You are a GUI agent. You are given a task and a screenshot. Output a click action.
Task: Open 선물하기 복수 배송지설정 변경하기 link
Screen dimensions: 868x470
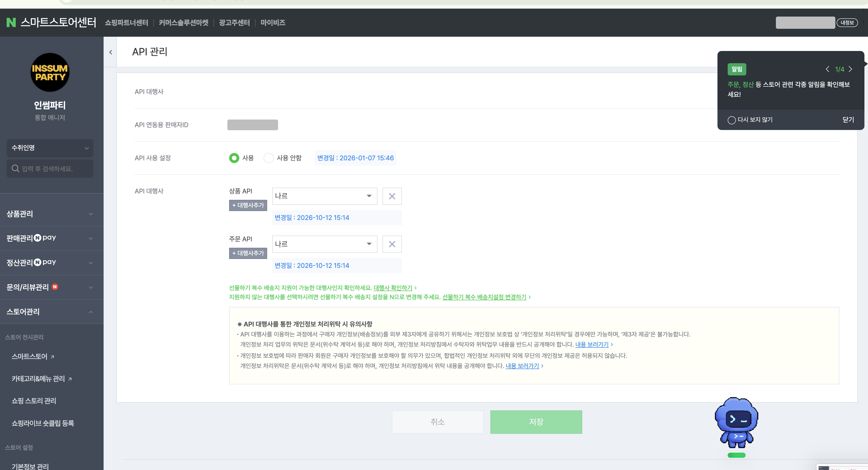[484, 297]
